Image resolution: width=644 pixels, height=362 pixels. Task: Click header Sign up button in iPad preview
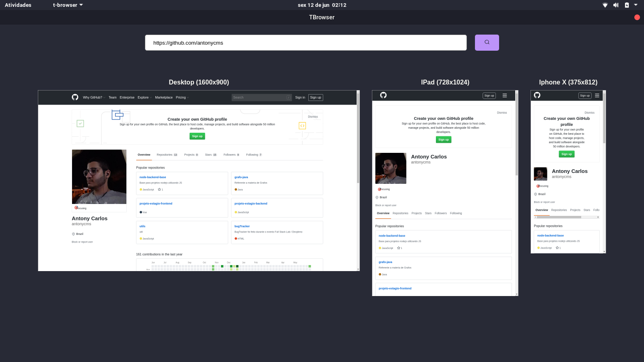(489, 96)
